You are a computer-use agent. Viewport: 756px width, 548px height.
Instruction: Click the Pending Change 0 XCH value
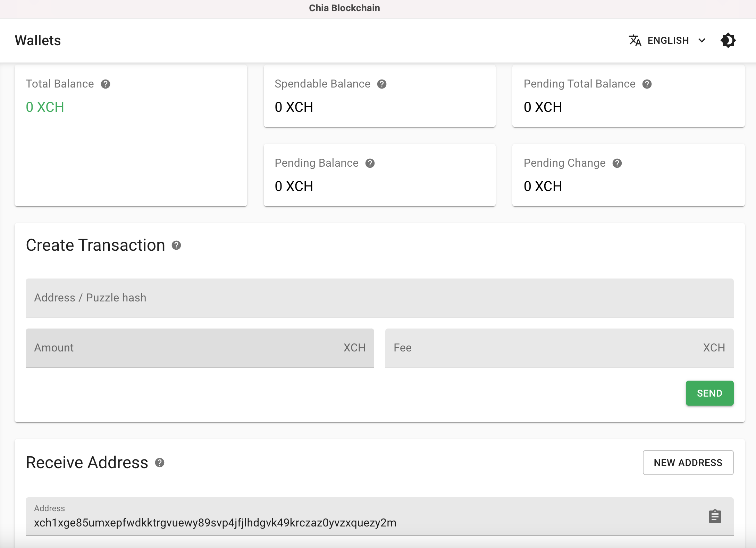[543, 186]
